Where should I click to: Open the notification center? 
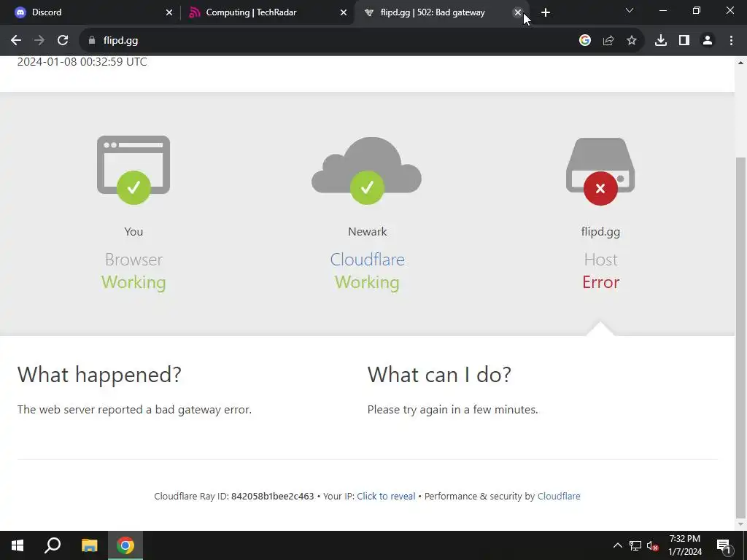point(724,545)
